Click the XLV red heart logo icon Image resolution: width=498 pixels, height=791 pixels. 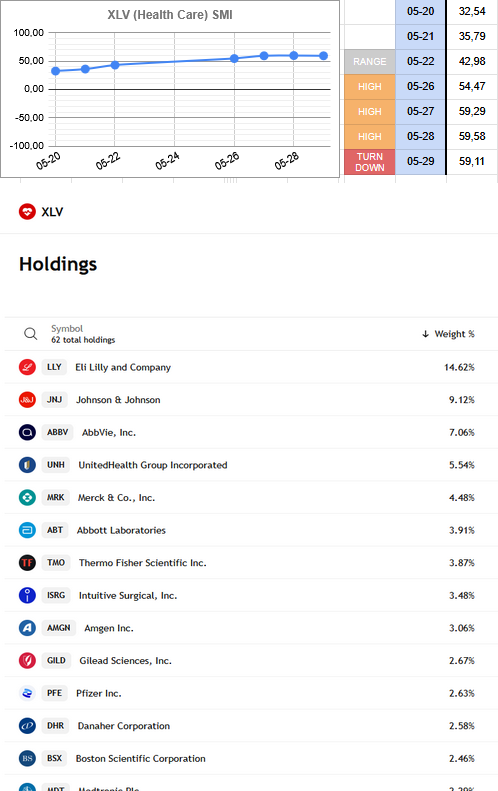[27, 212]
